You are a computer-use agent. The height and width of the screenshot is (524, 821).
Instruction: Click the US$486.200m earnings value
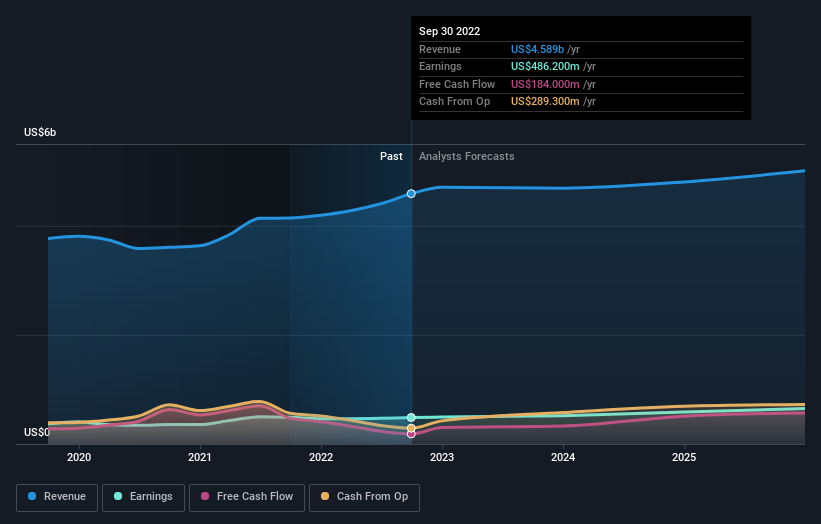[545, 66]
